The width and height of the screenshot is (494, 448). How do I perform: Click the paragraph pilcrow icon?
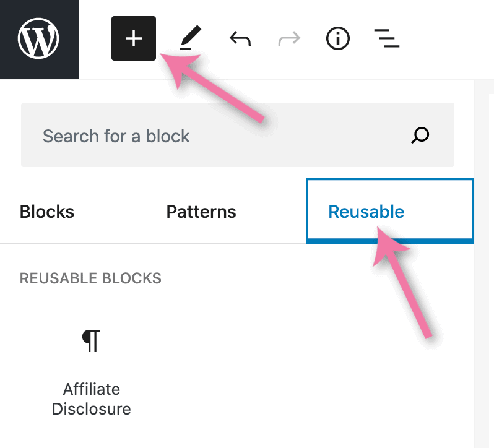click(91, 341)
